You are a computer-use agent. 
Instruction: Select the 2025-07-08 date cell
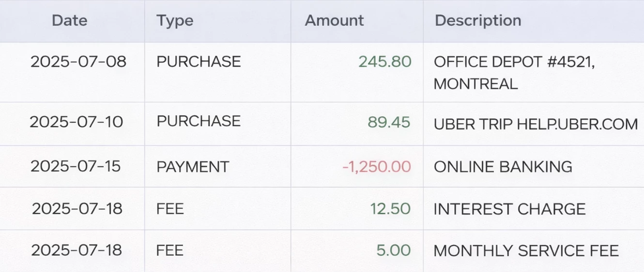click(x=78, y=62)
